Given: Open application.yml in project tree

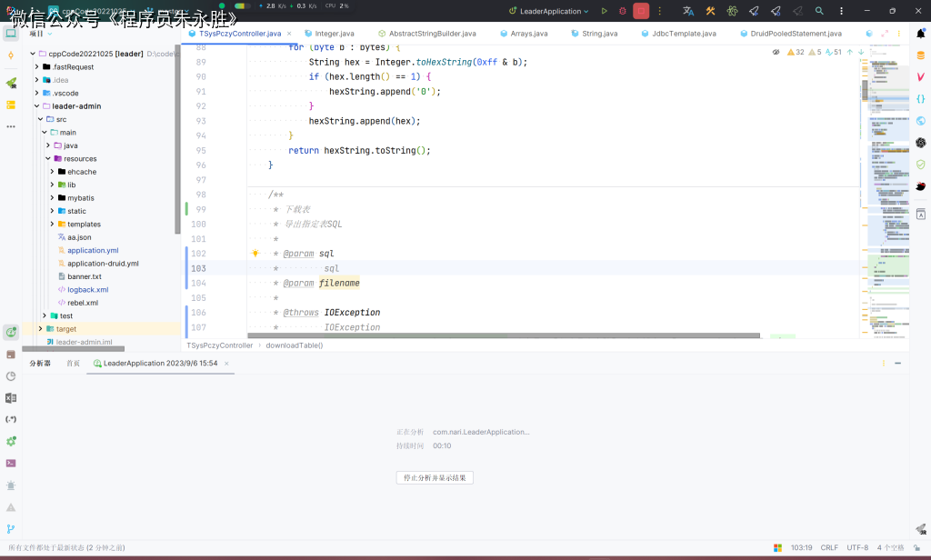Looking at the screenshot, I should [x=93, y=250].
